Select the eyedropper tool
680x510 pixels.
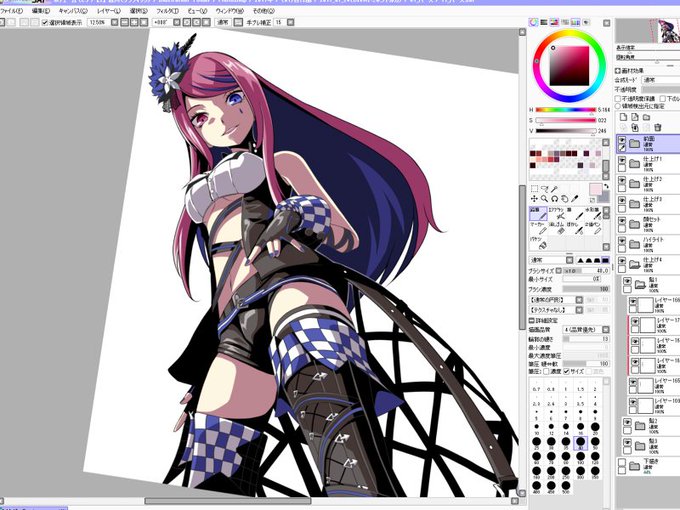point(575,199)
